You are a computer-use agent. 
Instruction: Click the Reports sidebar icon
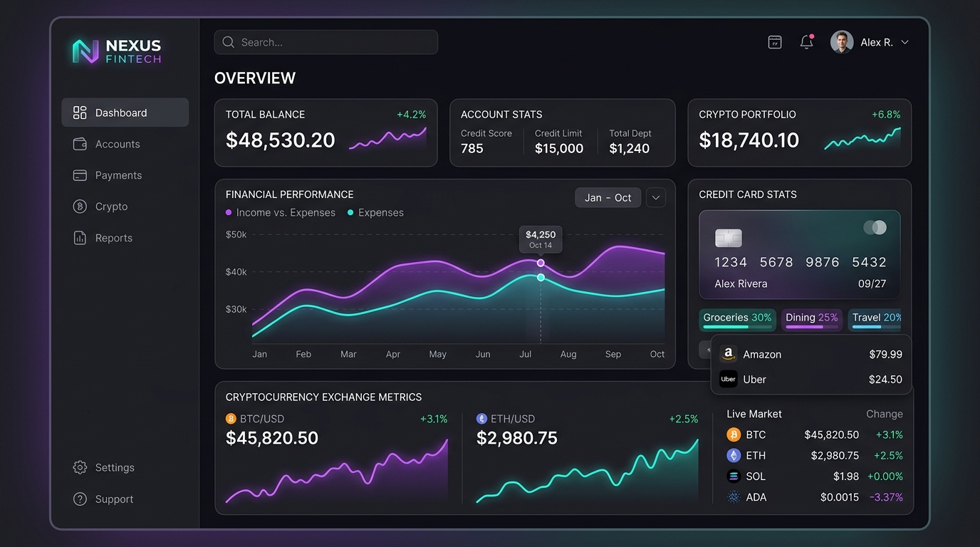(80, 238)
